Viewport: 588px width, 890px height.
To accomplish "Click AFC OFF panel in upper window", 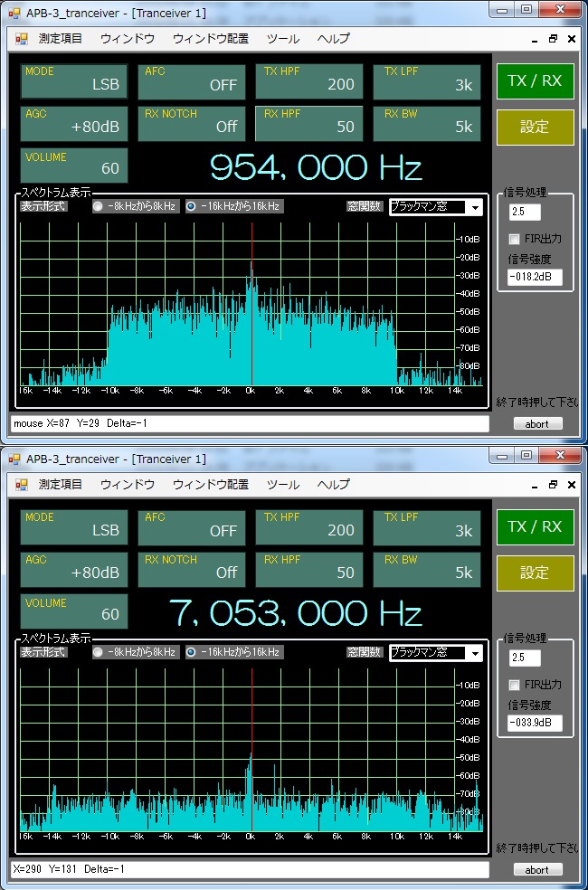I will click(x=192, y=81).
